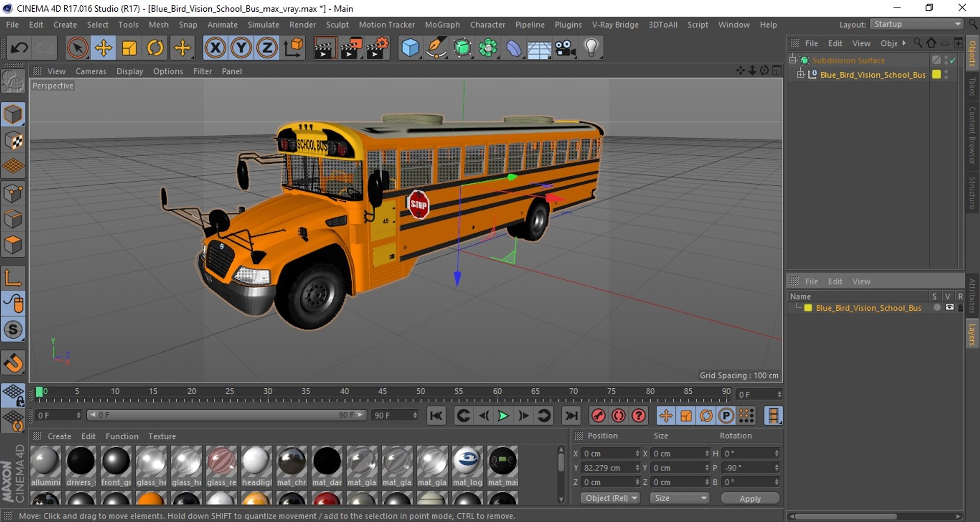980x522 pixels.
Task: Select the mat_chr material thumbnail
Action: click(x=291, y=466)
